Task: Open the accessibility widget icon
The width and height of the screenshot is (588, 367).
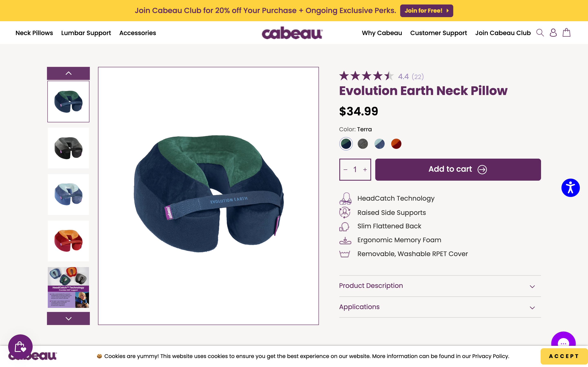Action: (570, 188)
